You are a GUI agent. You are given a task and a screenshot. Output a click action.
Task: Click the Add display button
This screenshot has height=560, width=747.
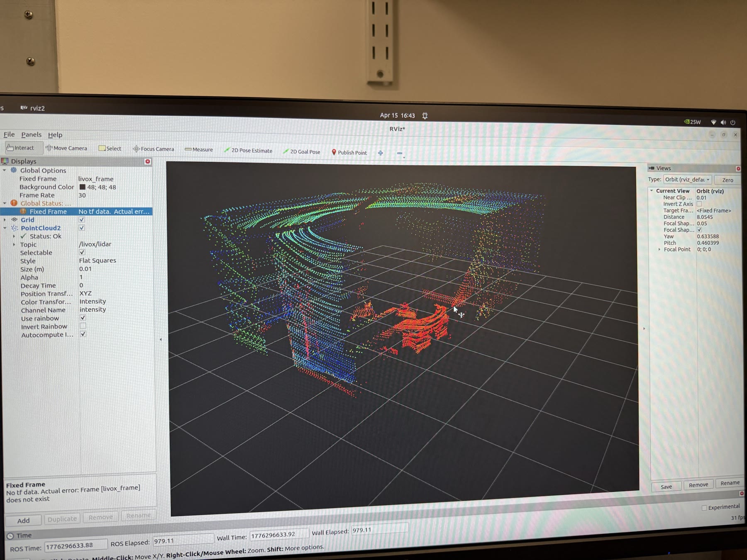[x=23, y=520]
